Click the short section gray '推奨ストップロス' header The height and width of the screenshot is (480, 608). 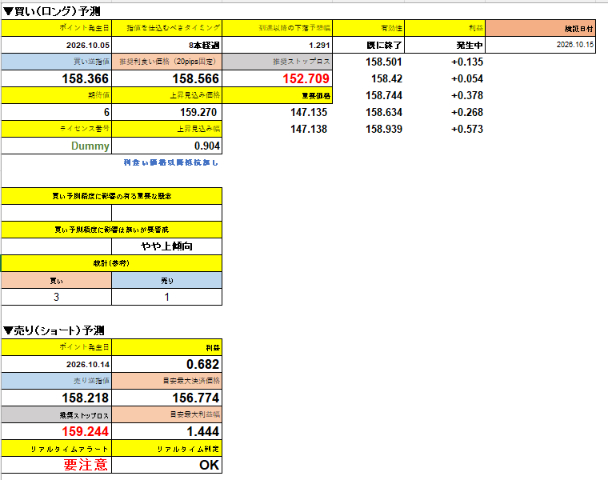[x=56, y=414]
